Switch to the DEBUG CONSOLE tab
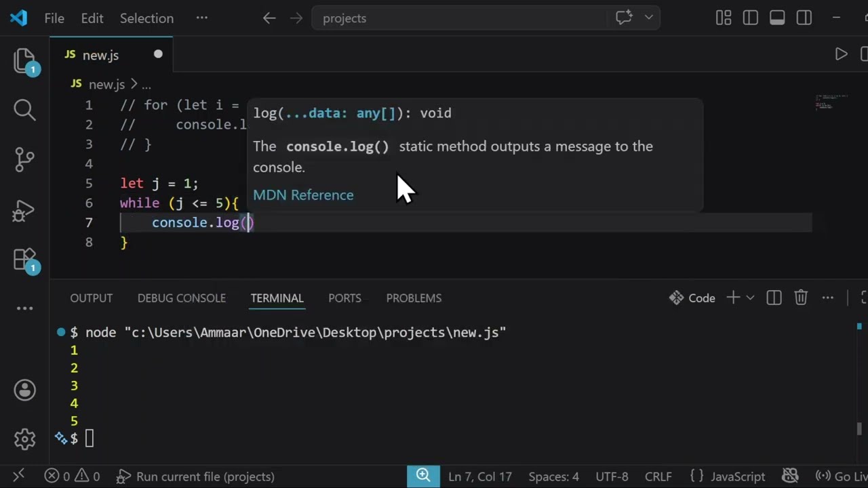This screenshot has width=868, height=488. pyautogui.click(x=182, y=298)
